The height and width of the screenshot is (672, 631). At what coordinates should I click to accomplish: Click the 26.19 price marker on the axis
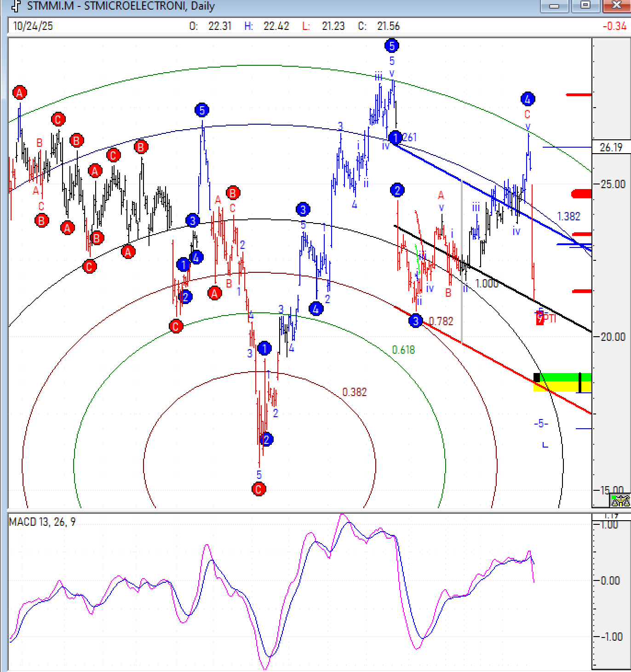[x=611, y=147]
